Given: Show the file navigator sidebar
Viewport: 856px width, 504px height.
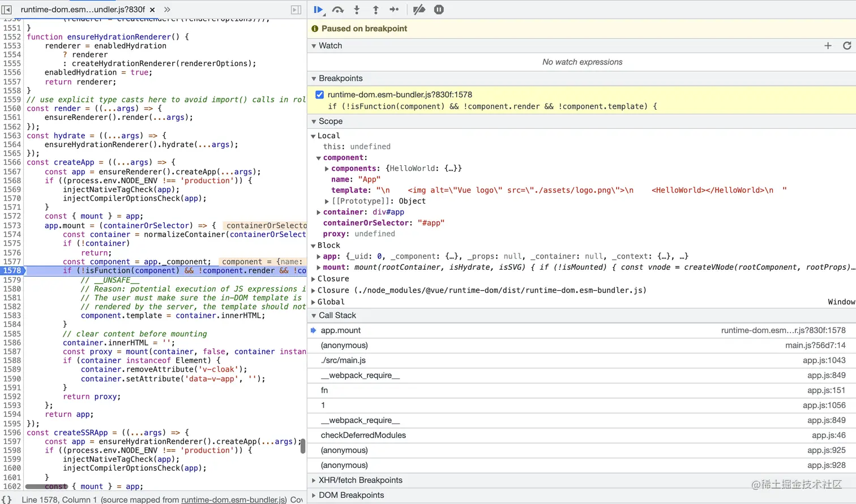Looking at the screenshot, I should [7, 10].
